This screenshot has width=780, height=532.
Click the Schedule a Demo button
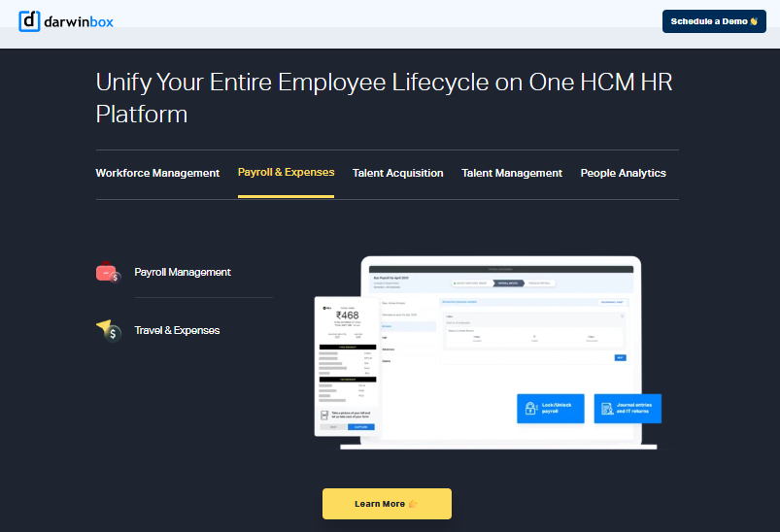(714, 21)
